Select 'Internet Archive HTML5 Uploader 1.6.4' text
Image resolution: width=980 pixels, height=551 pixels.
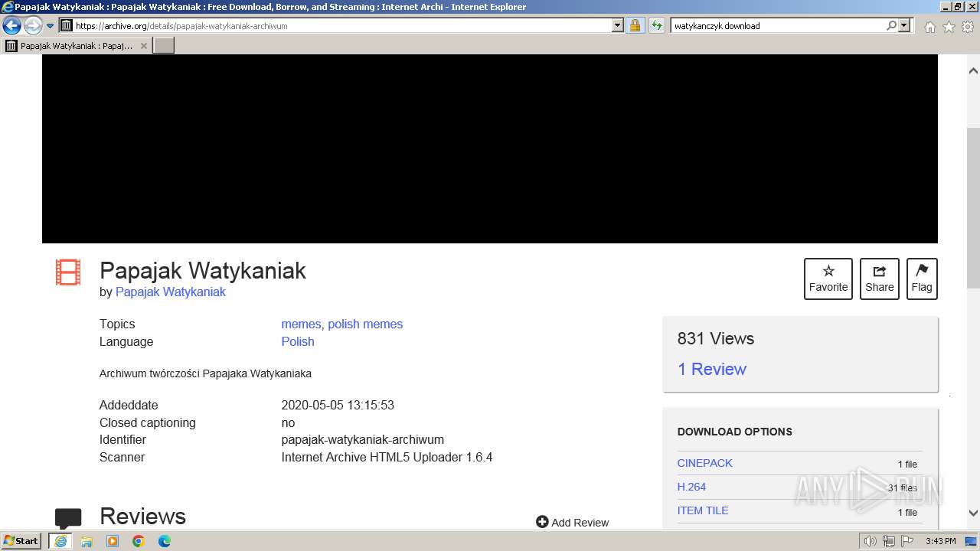(x=387, y=457)
